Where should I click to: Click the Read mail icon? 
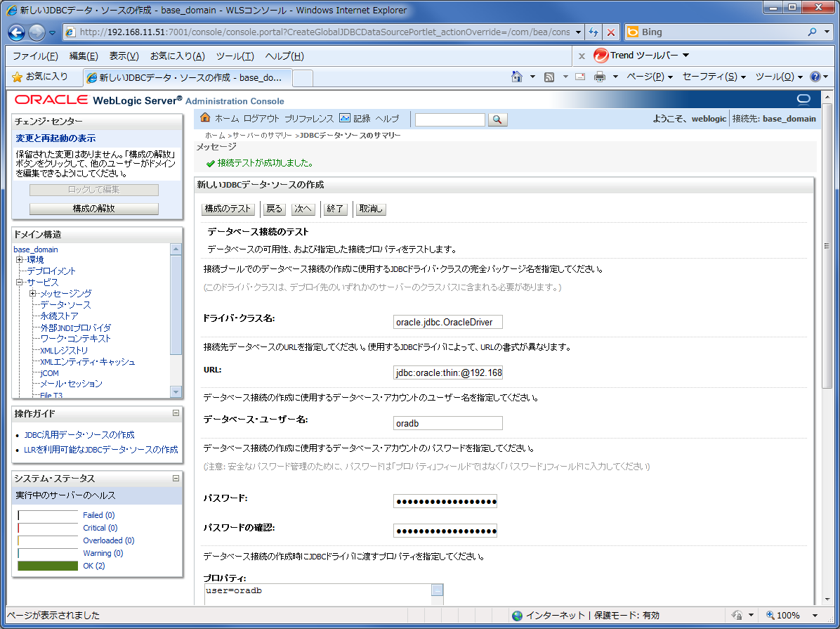pyautogui.click(x=579, y=77)
